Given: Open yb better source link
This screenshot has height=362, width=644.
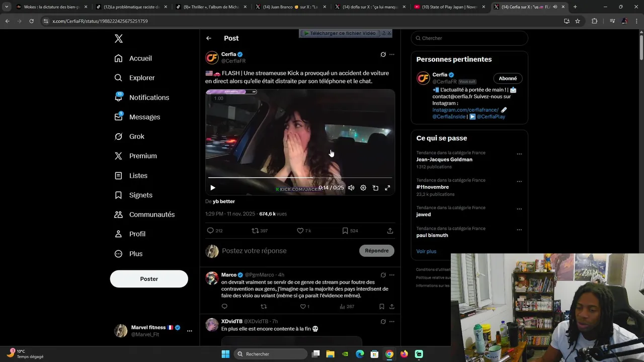Looking at the screenshot, I should pos(224,201).
